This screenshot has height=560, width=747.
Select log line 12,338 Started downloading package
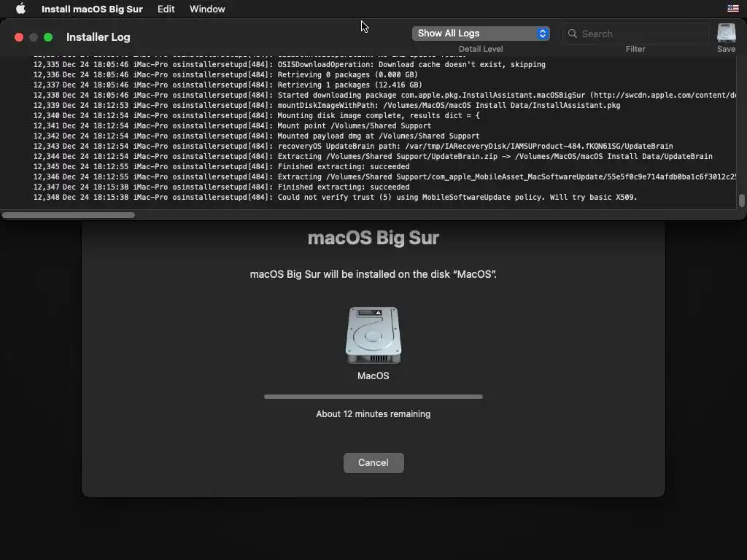[384, 96]
